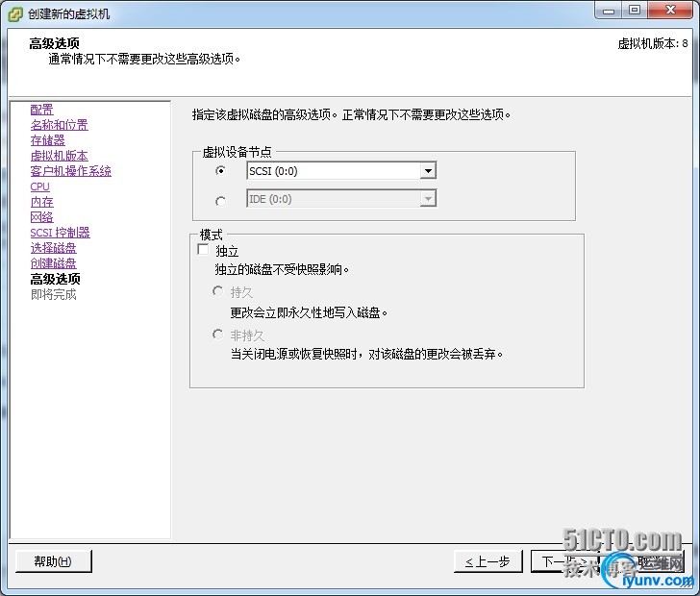
Task: Go to the 存储器 step
Action: 47,140
